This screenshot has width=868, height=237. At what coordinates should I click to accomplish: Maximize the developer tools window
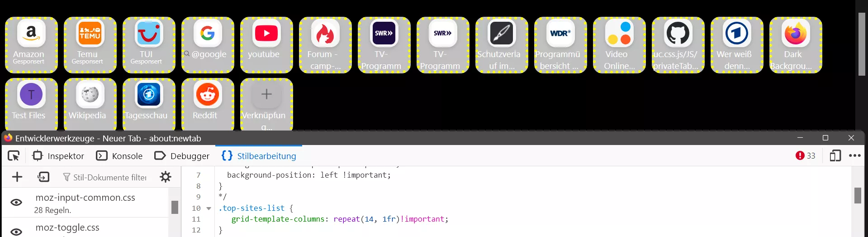[825, 138]
